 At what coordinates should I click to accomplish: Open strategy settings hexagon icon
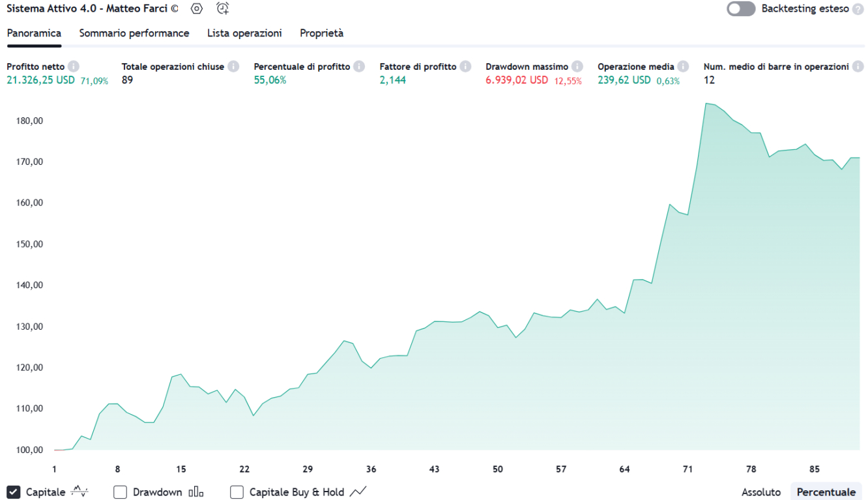coord(197,8)
